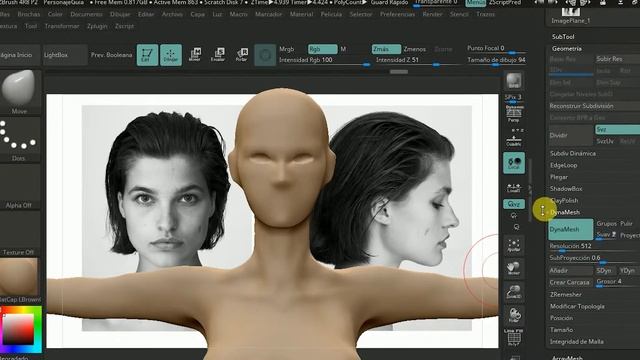Open the Brochas menu
Image resolution: width=640 pixels, height=360 pixels.
pyautogui.click(x=29, y=14)
